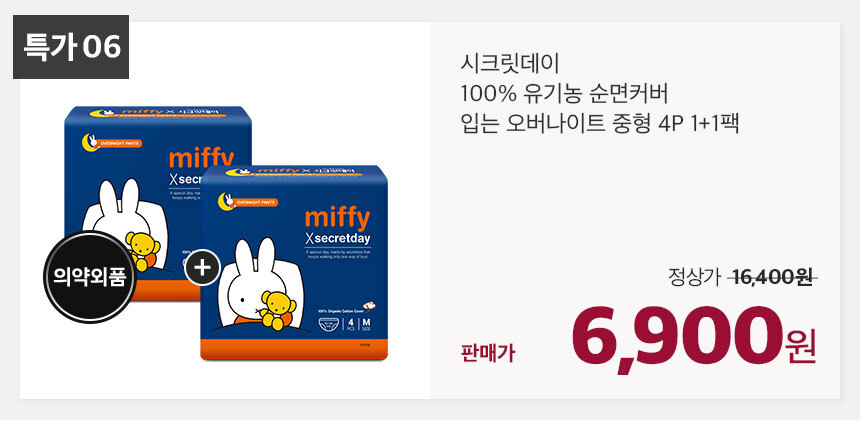Click the orange stripe at the front package bottom

(x=294, y=349)
